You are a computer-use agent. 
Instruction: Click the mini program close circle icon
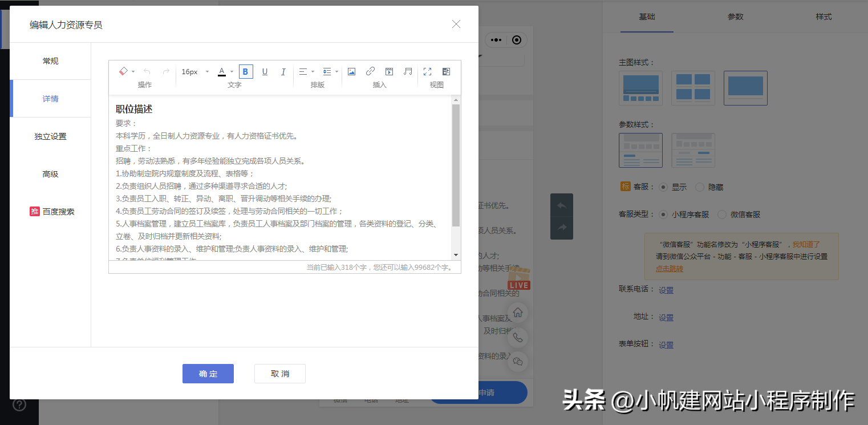(x=517, y=40)
